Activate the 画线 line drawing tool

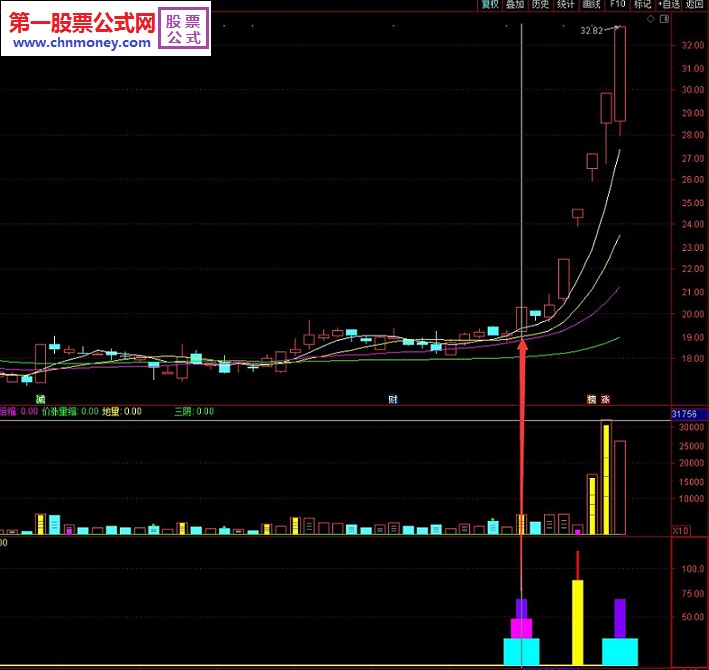(x=591, y=5)
